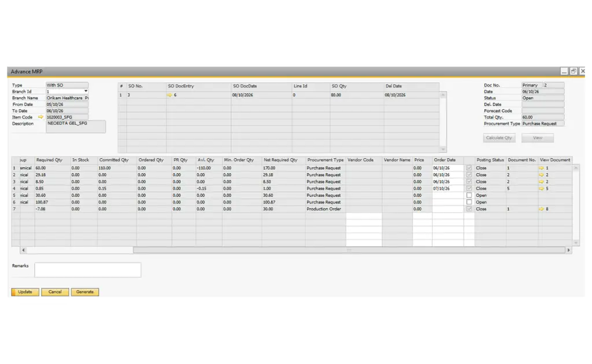
Task: Click Net Required Qty cell 100.87
Action: point(283,202)
